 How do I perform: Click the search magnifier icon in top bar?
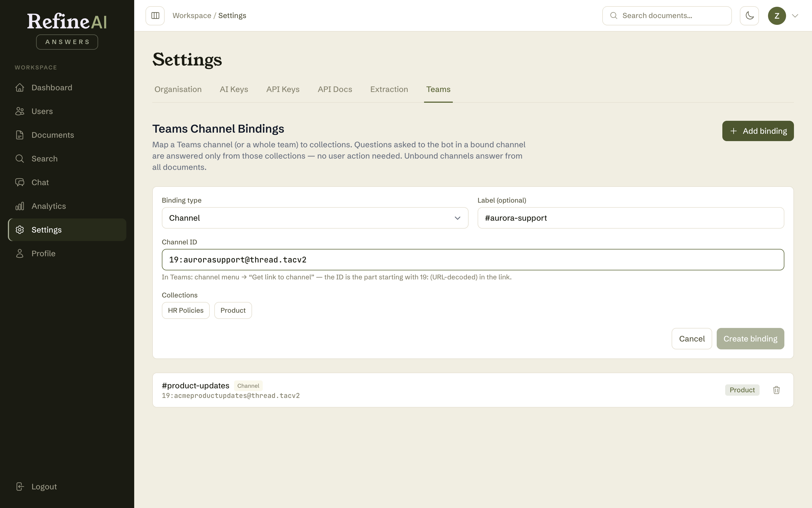click(x=613, y=16)
